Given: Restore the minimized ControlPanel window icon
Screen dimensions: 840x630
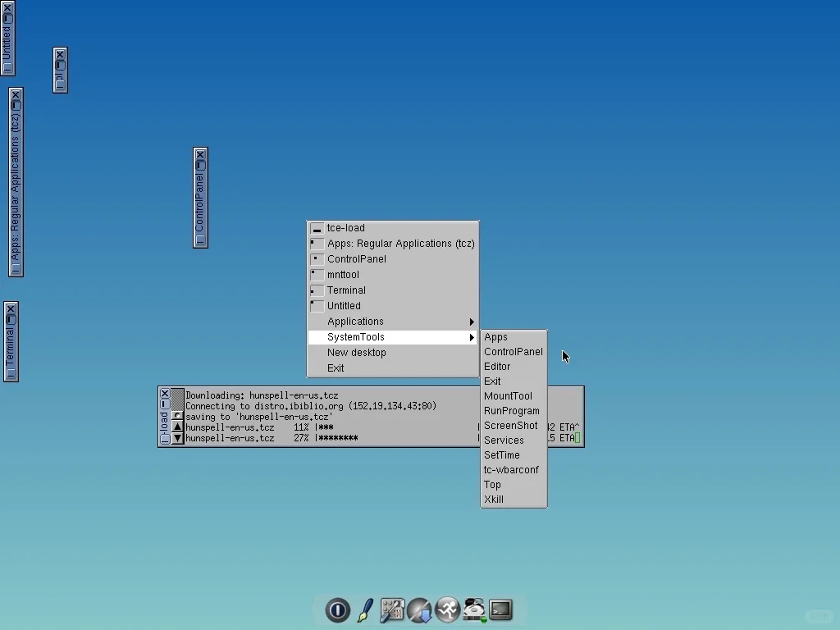Looking at the screenshot, I should click(x=199, y=242).
